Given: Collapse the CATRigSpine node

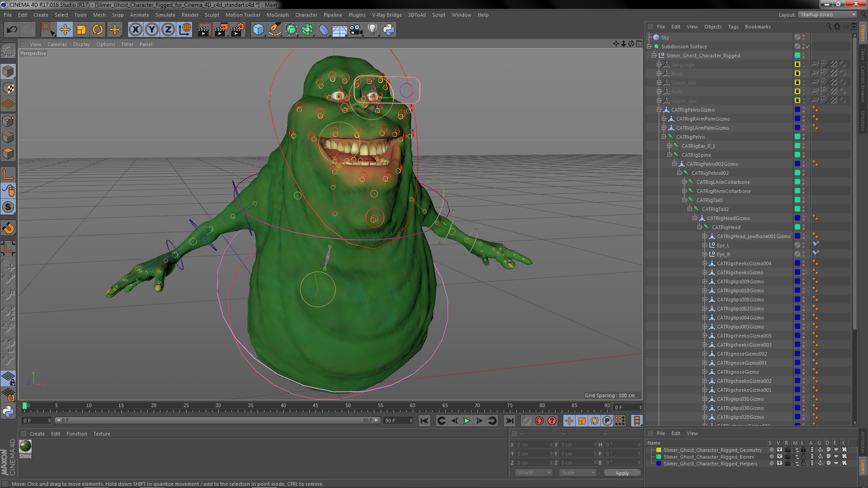Looking at the screenshot, I should 670,155.
